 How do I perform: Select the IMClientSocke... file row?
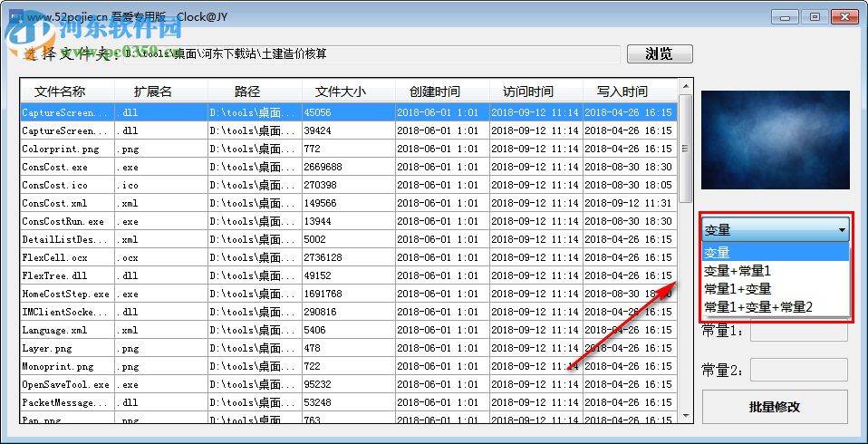pos(349,312)
